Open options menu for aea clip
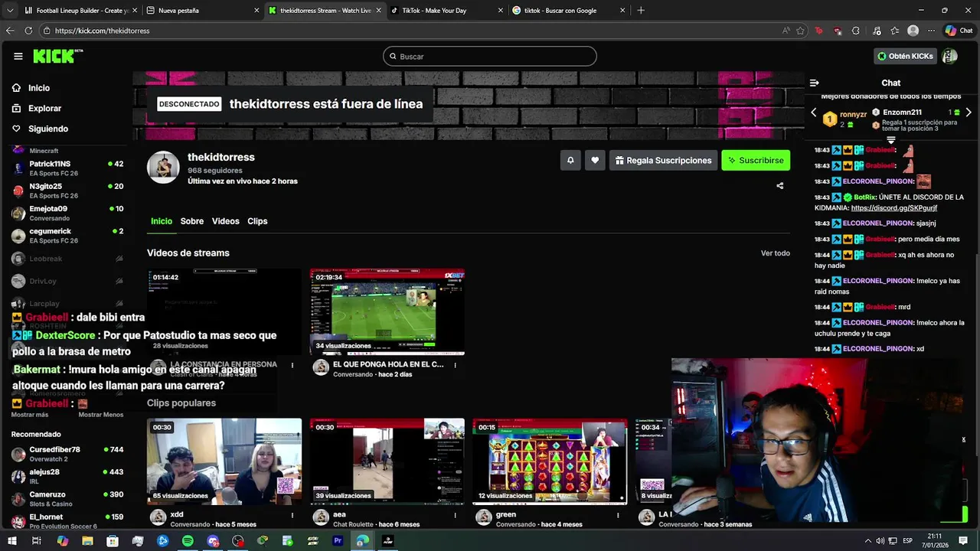Screen dimensions: 980x551 pyautogui.click(x=455, y=515)
